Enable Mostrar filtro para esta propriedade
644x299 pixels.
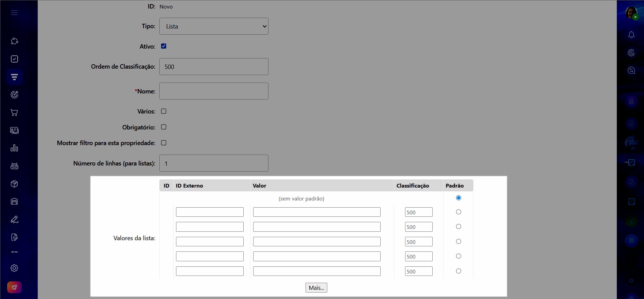(x=163, y=143)
